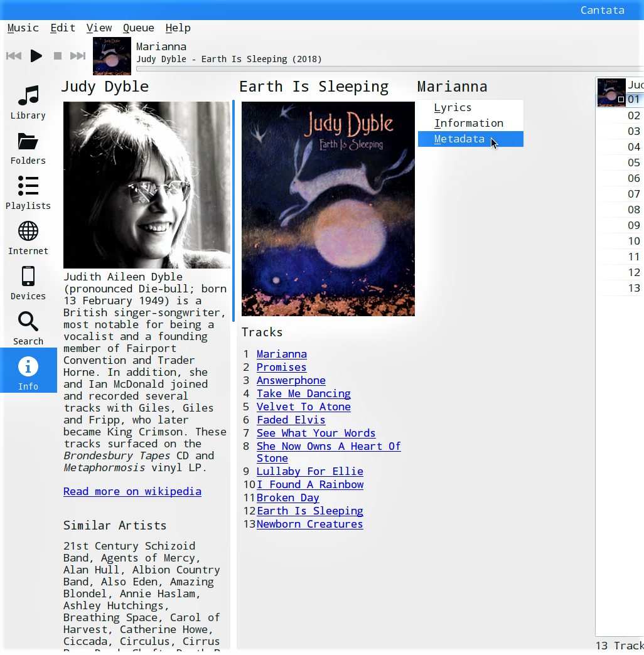This screenshot has width=644, height=655.
Task: Open the Take Me Dancing link
Action: (303, 393)
